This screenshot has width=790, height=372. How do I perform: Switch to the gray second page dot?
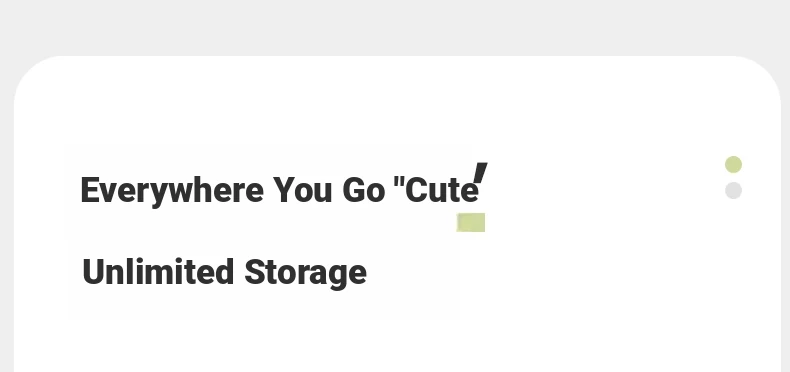coord(733,191)
